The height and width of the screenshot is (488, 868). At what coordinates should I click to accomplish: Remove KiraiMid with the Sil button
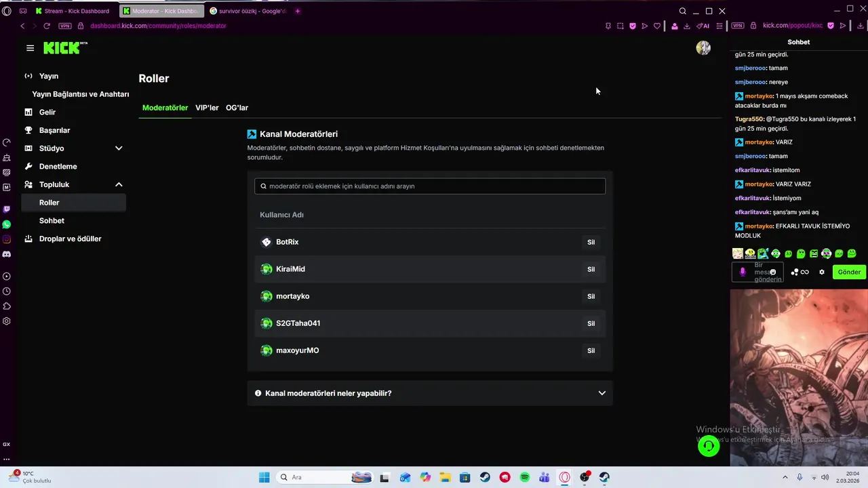tap(591, 269)
